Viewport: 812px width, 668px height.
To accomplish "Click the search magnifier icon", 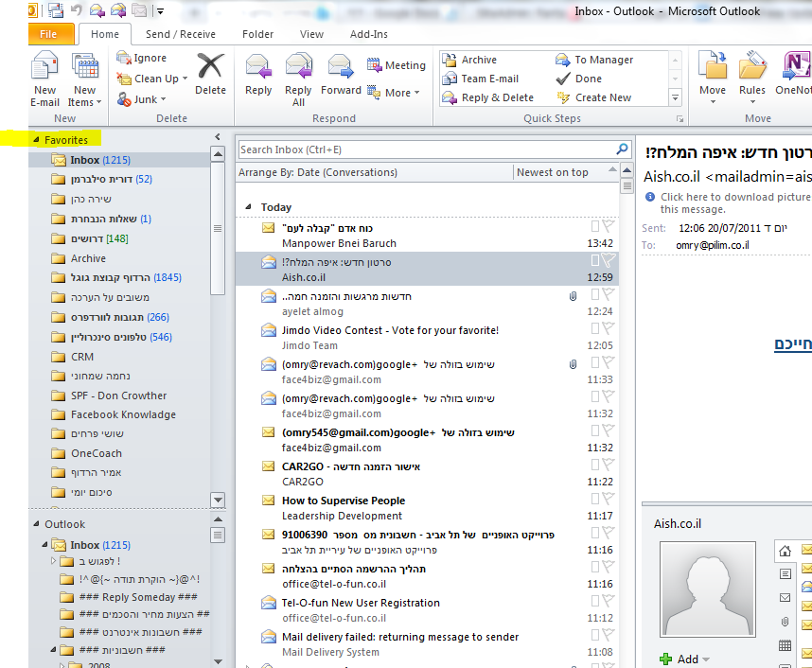I will coord(622,149).
